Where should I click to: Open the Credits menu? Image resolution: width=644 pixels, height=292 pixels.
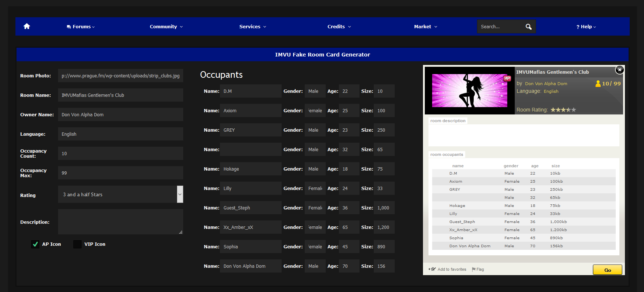339,27
